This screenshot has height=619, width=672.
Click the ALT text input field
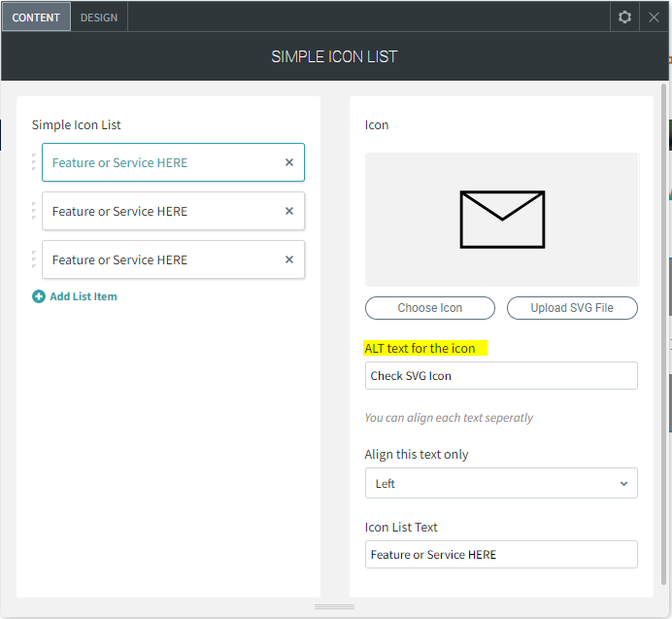pyautogui.click(x=501, y=376)
